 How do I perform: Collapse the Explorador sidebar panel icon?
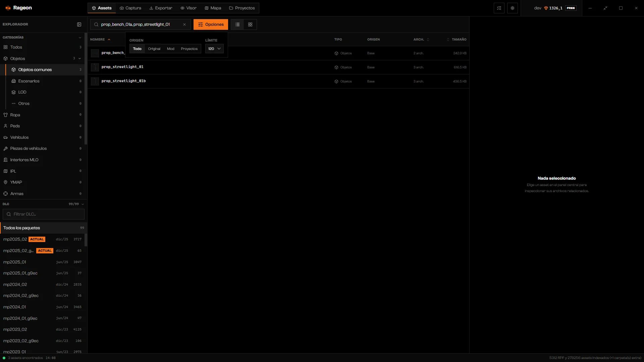click(x=79, y=24)
